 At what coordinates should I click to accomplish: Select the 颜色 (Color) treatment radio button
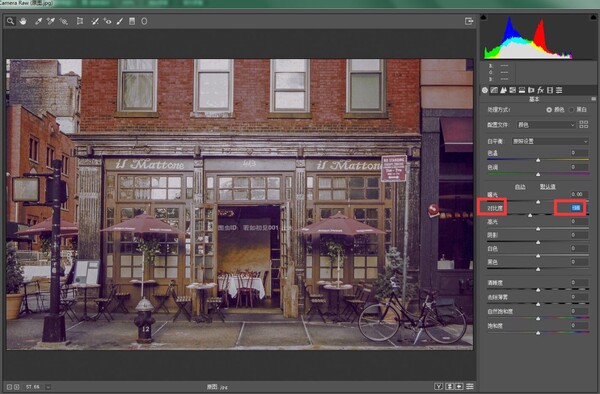[x=549, y=110]
